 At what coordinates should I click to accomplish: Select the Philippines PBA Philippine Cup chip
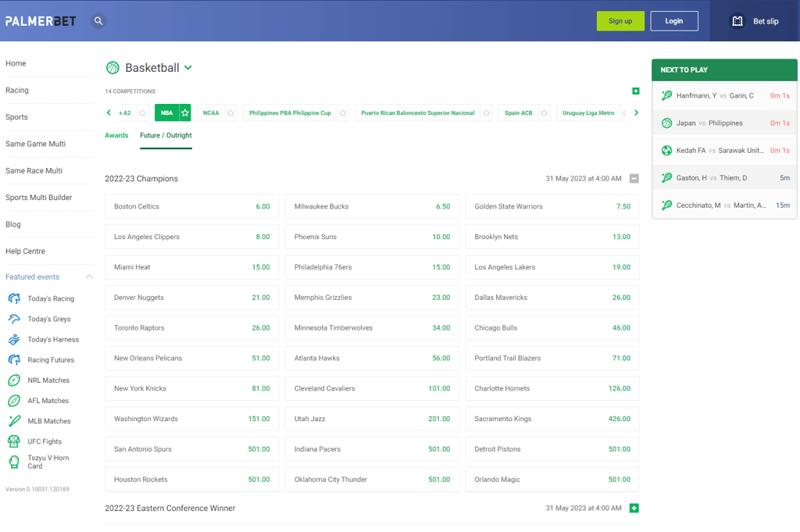tap(290, 112)
